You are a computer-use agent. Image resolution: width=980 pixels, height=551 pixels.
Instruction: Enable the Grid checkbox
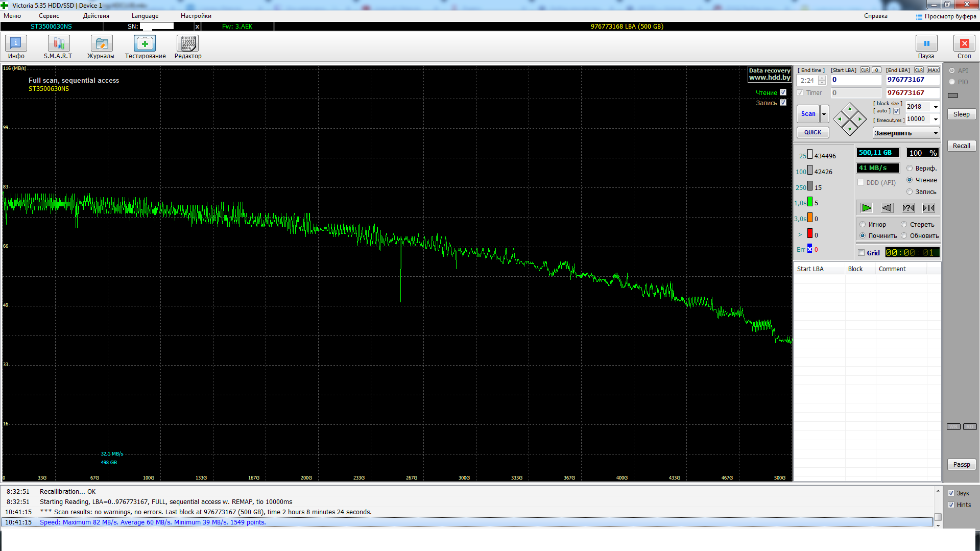coord(862,253)
